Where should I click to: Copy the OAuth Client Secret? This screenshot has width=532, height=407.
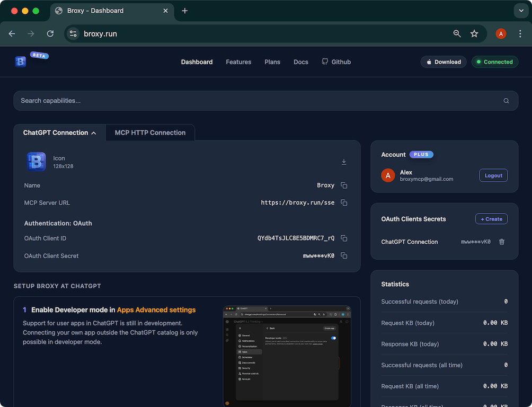pyautogui.click(x=343, y=255)
